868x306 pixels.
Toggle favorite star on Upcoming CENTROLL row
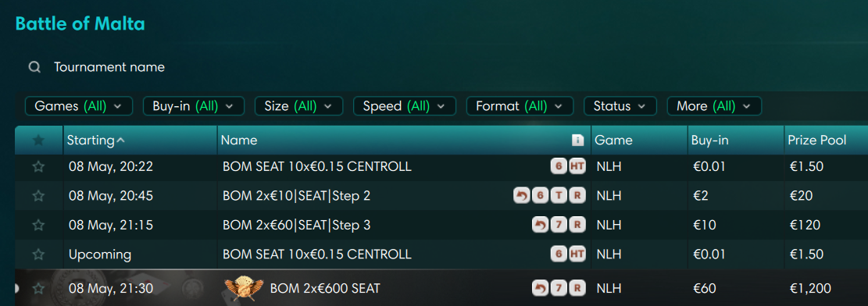click(x=38, y=254)
